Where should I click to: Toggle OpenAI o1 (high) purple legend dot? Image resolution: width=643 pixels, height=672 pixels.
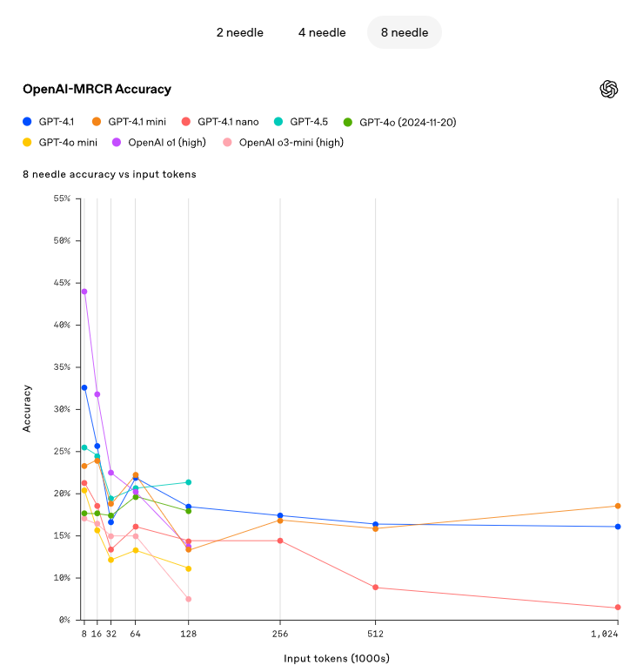pos(117,142)
